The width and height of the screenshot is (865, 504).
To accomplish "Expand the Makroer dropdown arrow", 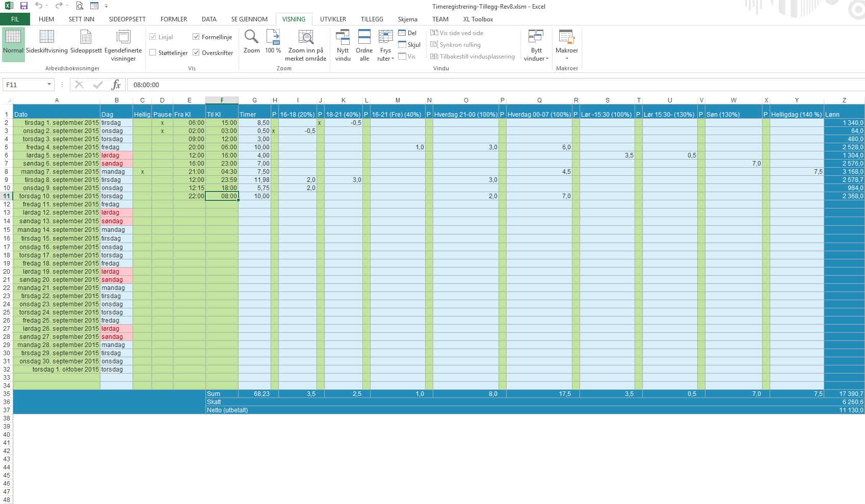I will click(567, 58).
